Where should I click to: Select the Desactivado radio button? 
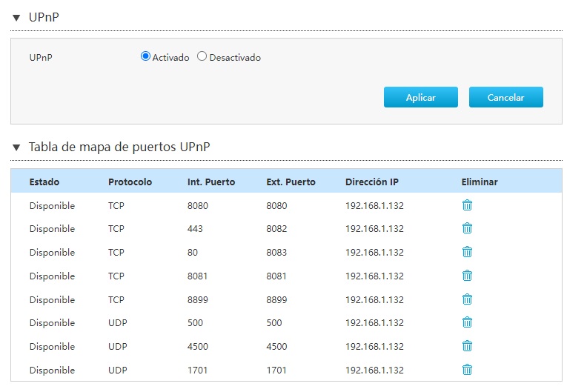click(x=202, y=56)
